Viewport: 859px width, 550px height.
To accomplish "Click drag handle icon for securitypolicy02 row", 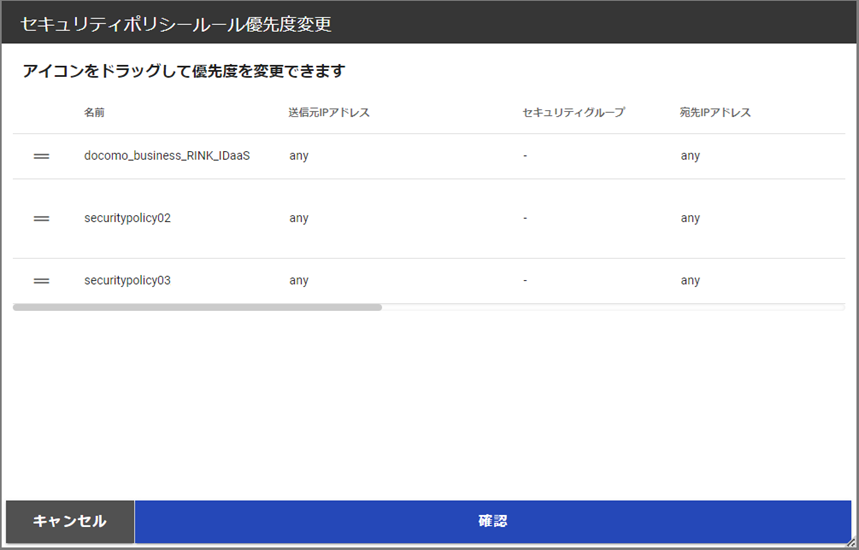I will click(x=42, y=219).
